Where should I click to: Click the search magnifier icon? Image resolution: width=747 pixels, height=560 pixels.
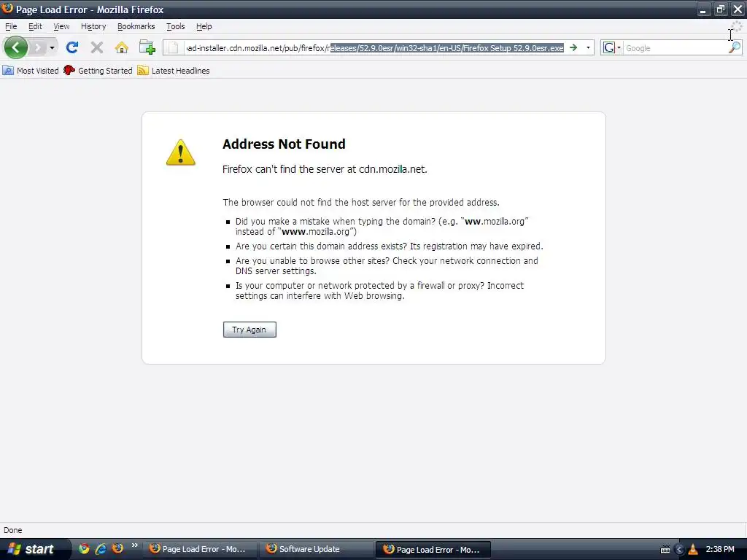click(735, 47)
